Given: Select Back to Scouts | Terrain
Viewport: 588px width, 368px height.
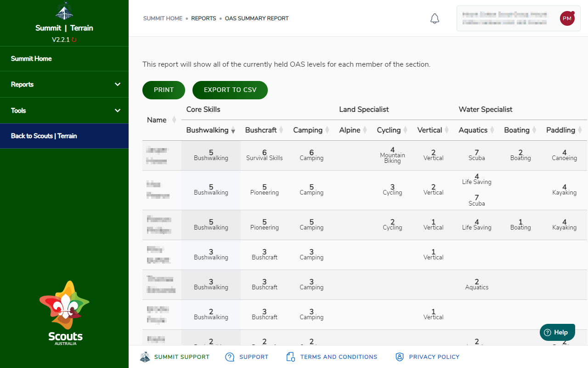Looking at the screenshot, I should pos(44,136).
